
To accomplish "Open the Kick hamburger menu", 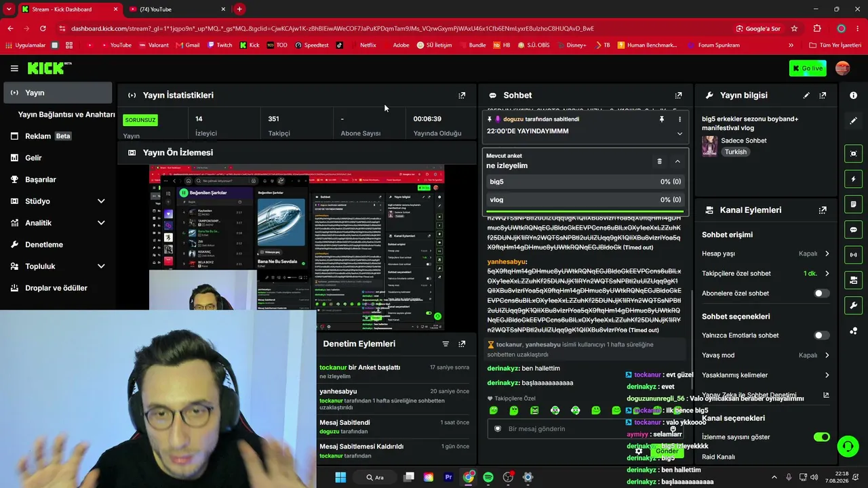I will (14, 68).
